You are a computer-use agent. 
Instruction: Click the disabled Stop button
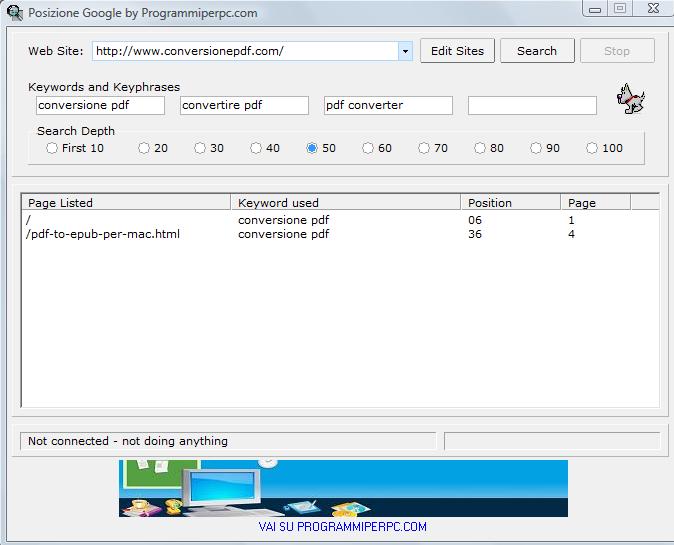pos(617,51)
